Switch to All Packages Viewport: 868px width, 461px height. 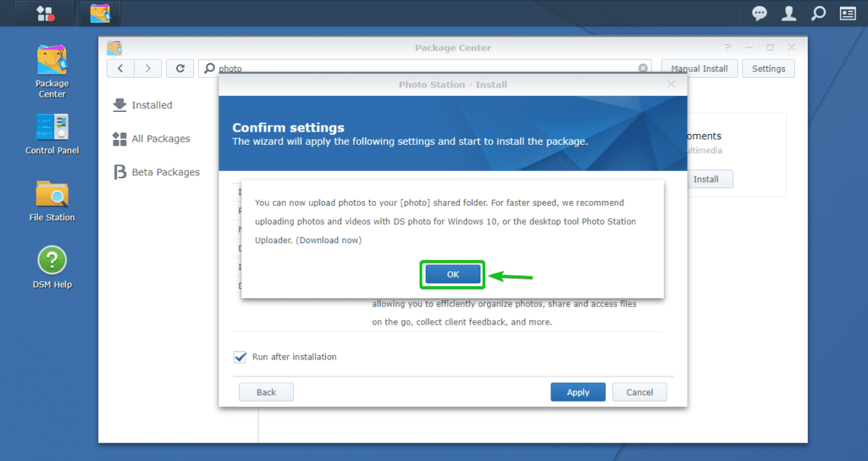click(x=161, y=139)
